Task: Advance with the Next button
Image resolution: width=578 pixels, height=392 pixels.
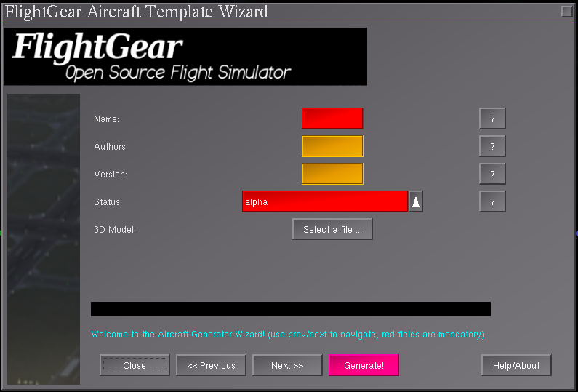Action: 287,365
